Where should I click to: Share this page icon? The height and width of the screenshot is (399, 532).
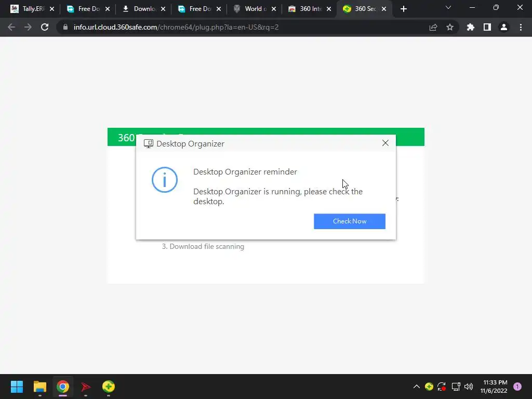(x=433, y=27)
